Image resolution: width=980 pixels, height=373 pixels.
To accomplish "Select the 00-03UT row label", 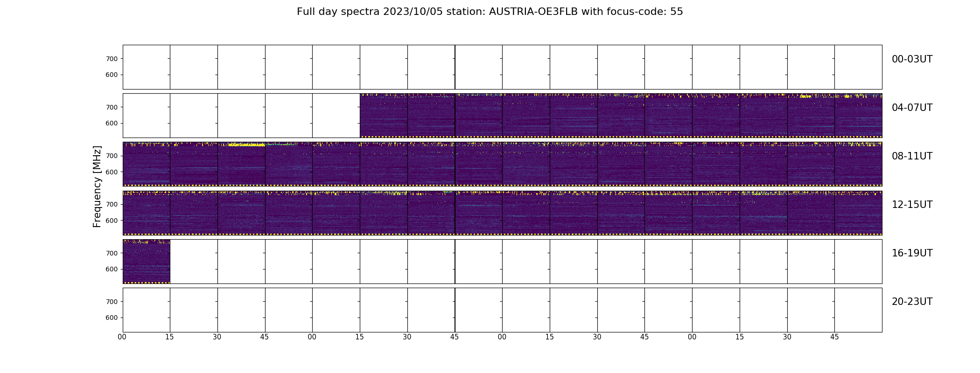I will 912,59.
